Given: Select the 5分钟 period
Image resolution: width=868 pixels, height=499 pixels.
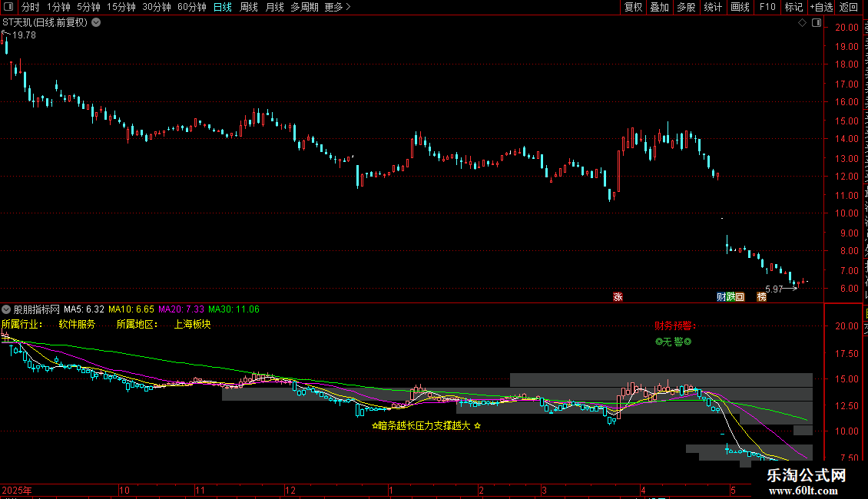Looking at the screenshot, I should click(88, 7).
